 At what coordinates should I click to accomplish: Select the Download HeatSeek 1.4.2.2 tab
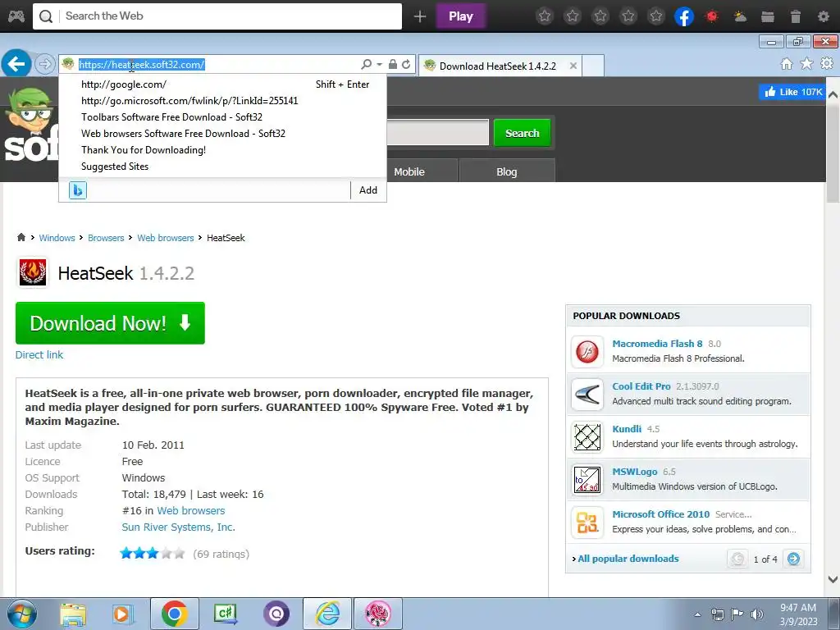(x=497, y=66)
